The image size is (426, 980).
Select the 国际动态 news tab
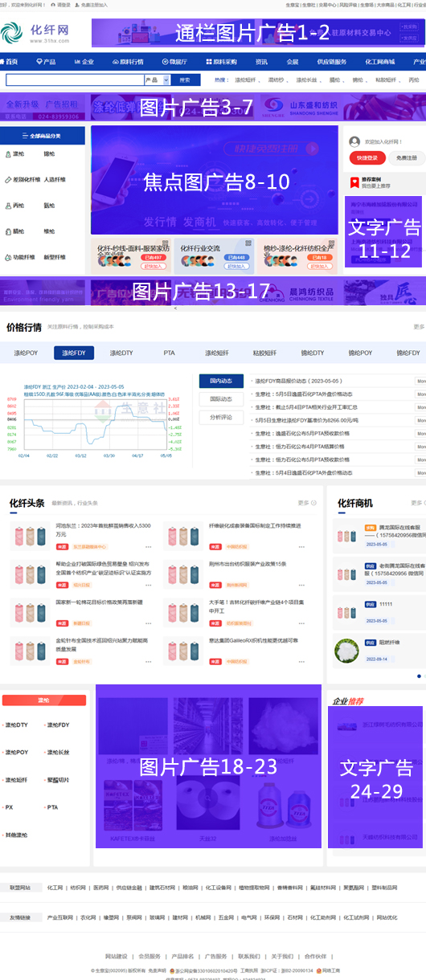point(221,399)
